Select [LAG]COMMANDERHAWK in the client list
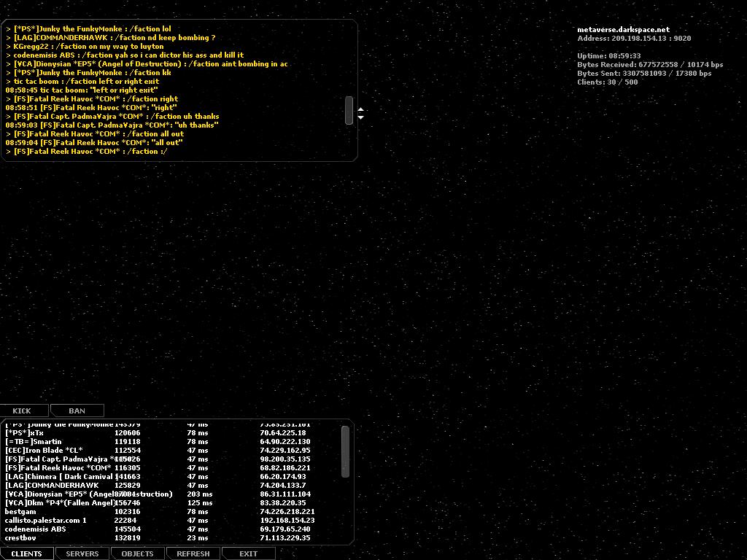The width and height of the screenshot is (747, 560). pos(52,486)
